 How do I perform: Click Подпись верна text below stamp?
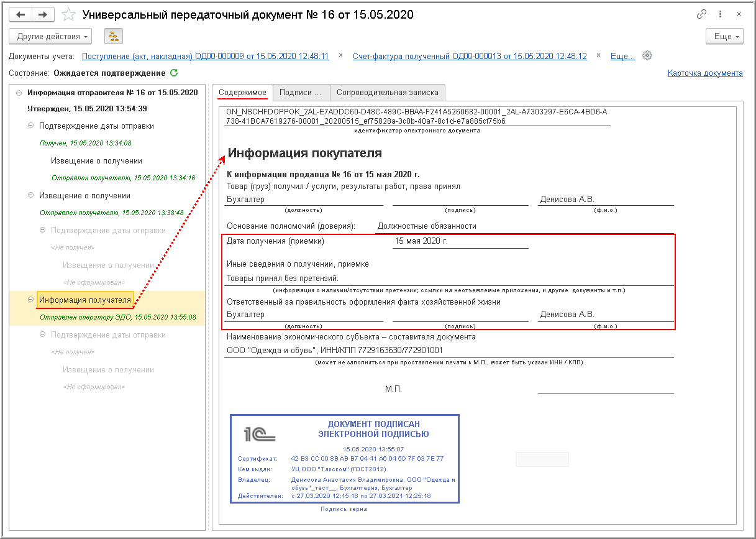[344, 509]
